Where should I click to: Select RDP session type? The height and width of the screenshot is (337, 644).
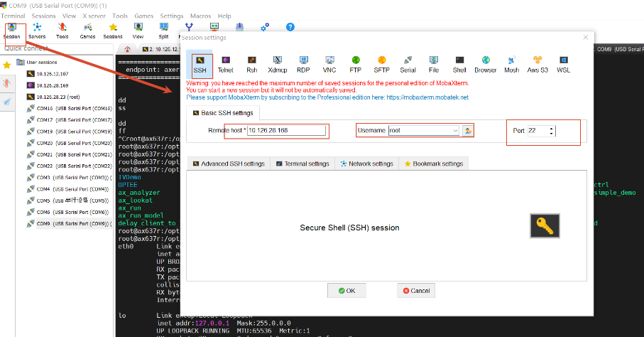303,65
